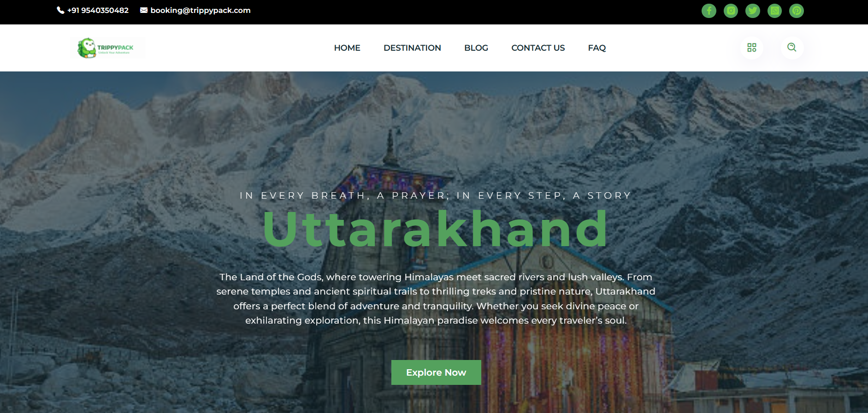Click the Uttarakhand hero heading
868x413 pixels.
tap(435, 229)
